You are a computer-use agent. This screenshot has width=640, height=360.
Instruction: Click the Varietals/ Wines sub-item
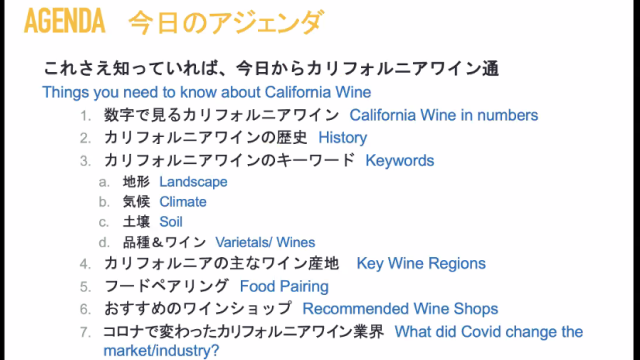click(x=265, y=242)
